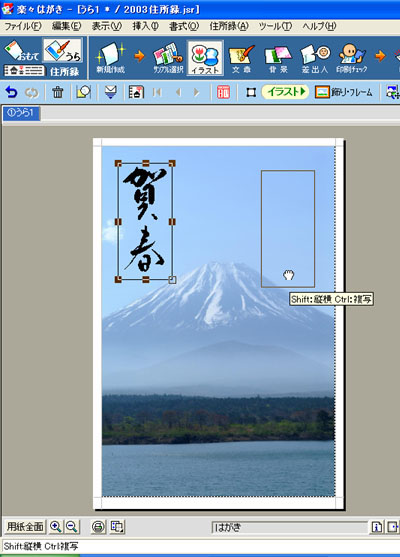Open the ファイル(F) menu

[23, 26]
